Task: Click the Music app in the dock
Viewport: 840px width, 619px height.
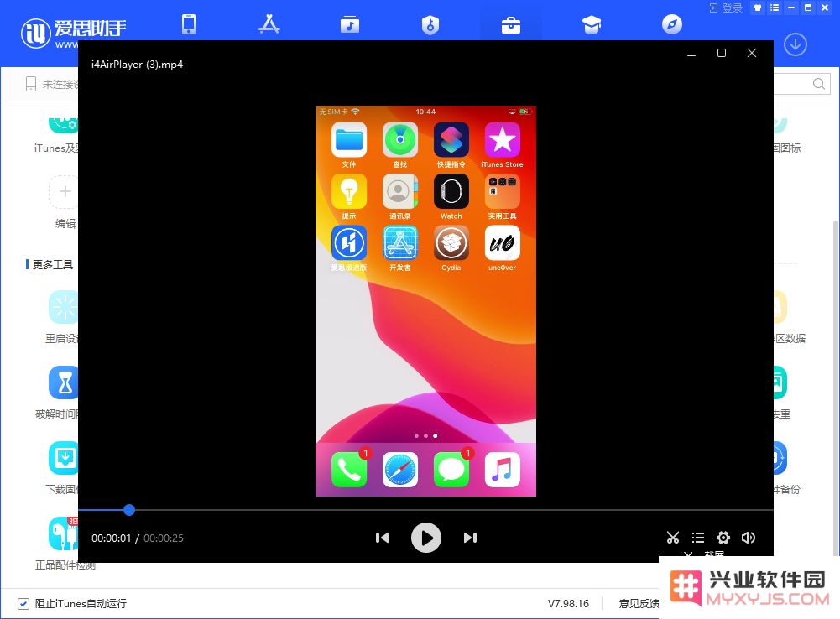Action: tap(503, 470)
